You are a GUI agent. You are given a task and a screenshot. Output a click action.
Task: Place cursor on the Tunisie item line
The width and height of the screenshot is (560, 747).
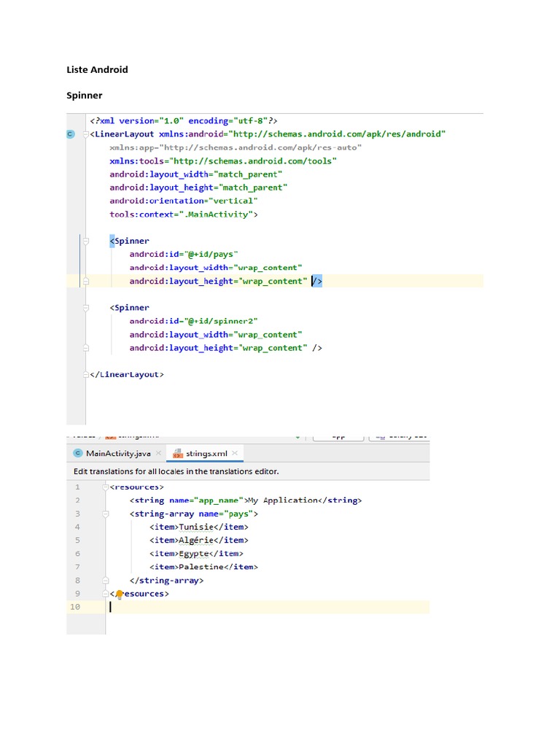[198, 527]
